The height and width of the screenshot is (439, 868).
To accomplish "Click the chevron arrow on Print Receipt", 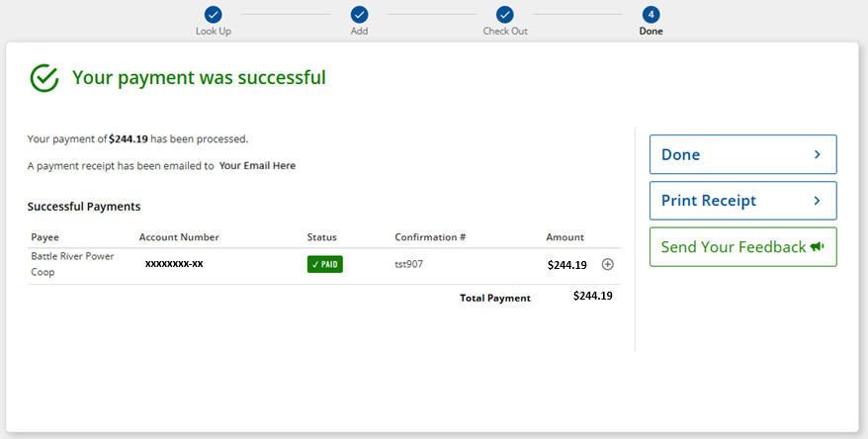I will point(817,201).
